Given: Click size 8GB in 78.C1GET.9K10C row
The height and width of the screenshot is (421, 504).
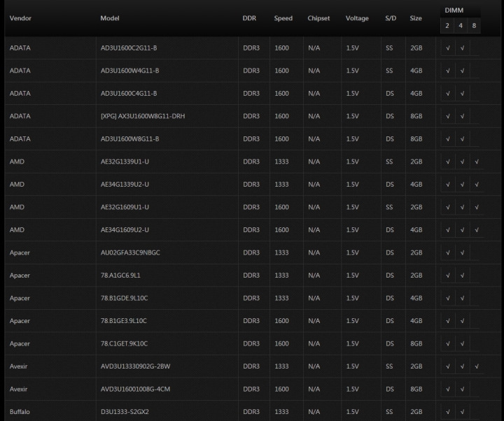Looking at the screenshot, I should click(416, 343).
